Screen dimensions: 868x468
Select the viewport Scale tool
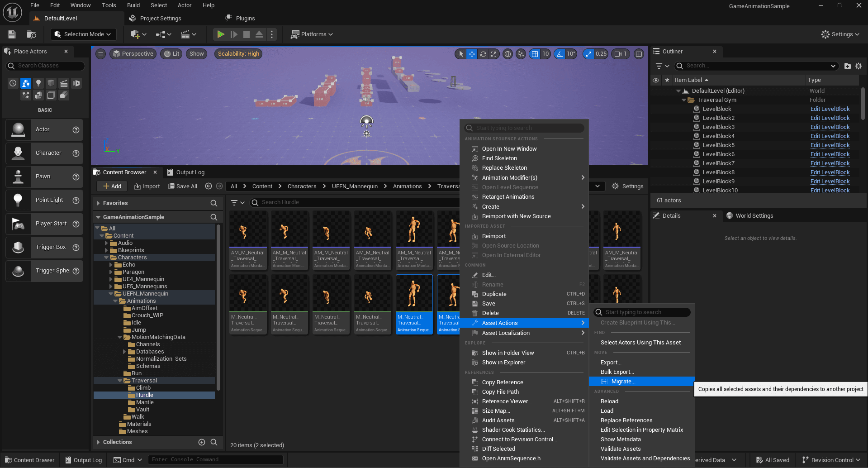coord(494,54)
